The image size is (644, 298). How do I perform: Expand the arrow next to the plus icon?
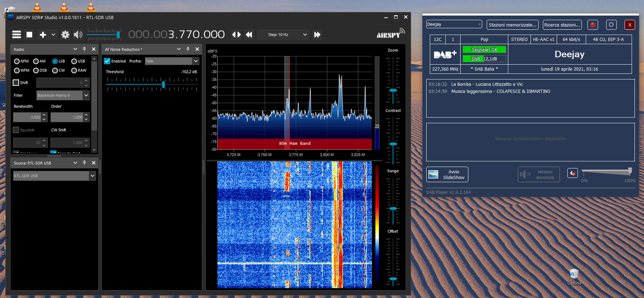(53, 35)
